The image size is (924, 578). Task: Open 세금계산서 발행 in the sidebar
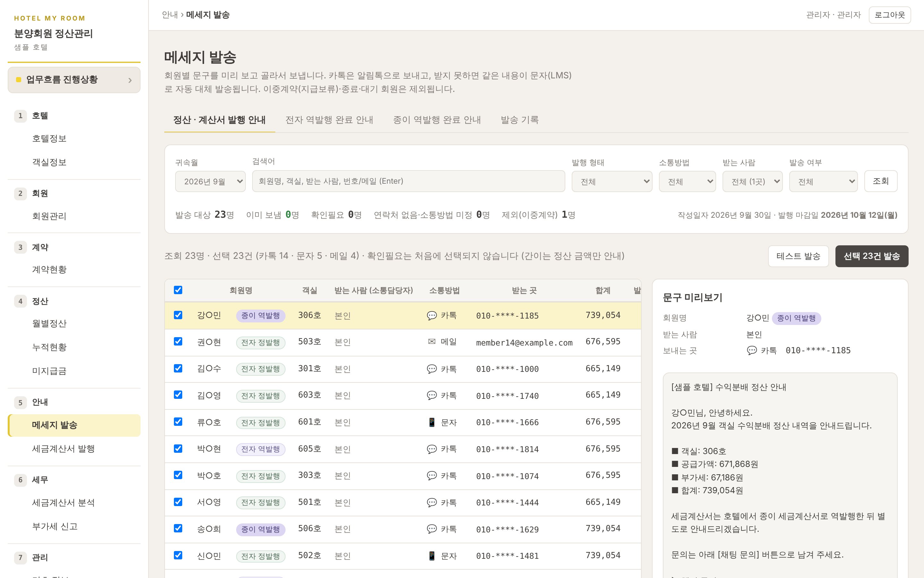[74, 448]
